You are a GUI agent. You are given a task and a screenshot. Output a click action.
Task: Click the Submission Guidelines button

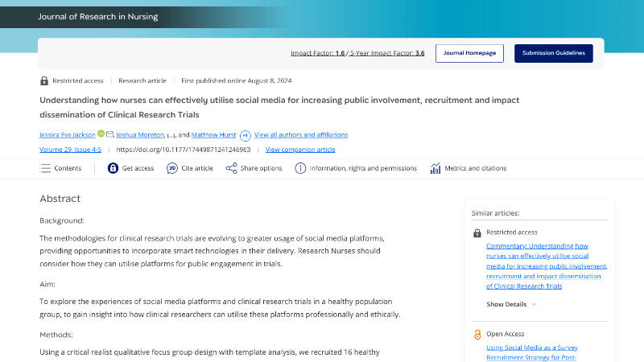[x=553, y=53]
